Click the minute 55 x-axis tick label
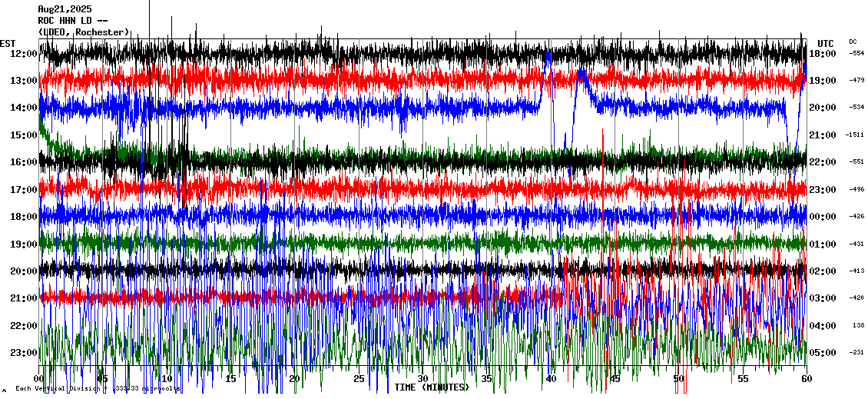Image resolution: width=868 pixels, height=399 pixels. (743, 378)
